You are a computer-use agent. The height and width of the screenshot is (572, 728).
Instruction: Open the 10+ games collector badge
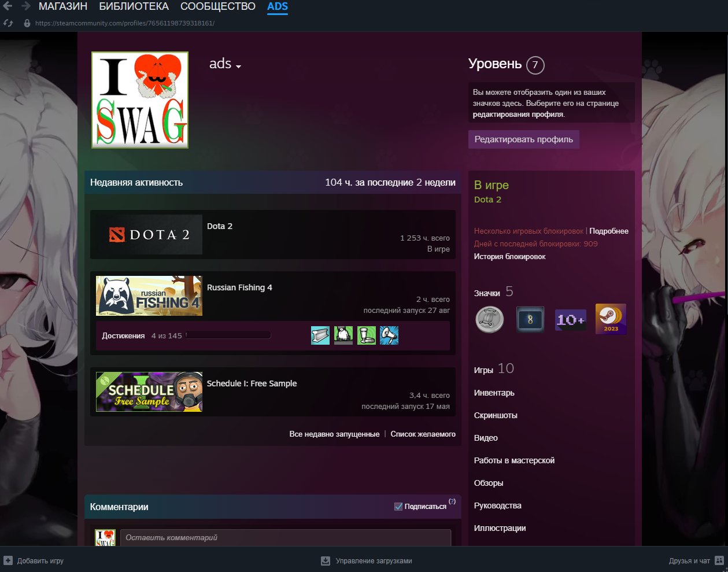click(x=570, y=319)
